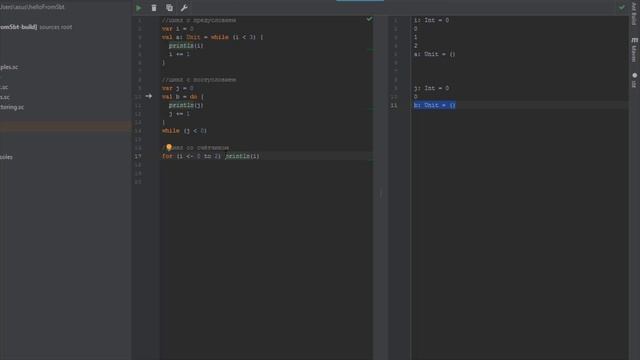Click the orange lightbulb intention icon
Image resolution: width=640 pixels, height=360 pixels.
tap(169, 147)
